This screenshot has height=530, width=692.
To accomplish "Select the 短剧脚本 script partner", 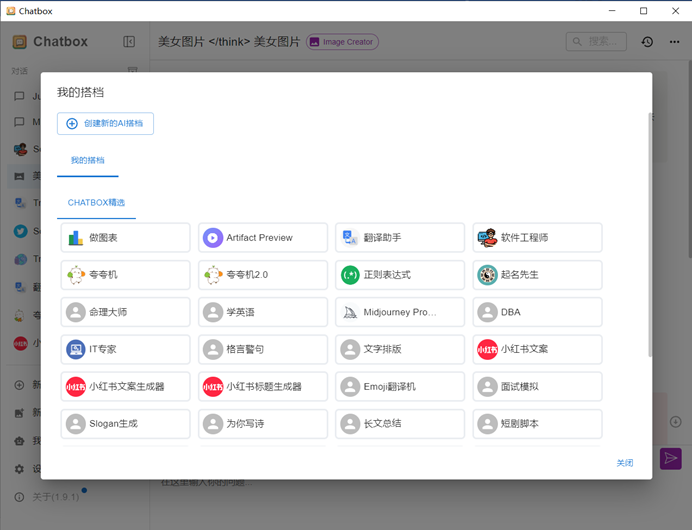I will click(537, 424).
